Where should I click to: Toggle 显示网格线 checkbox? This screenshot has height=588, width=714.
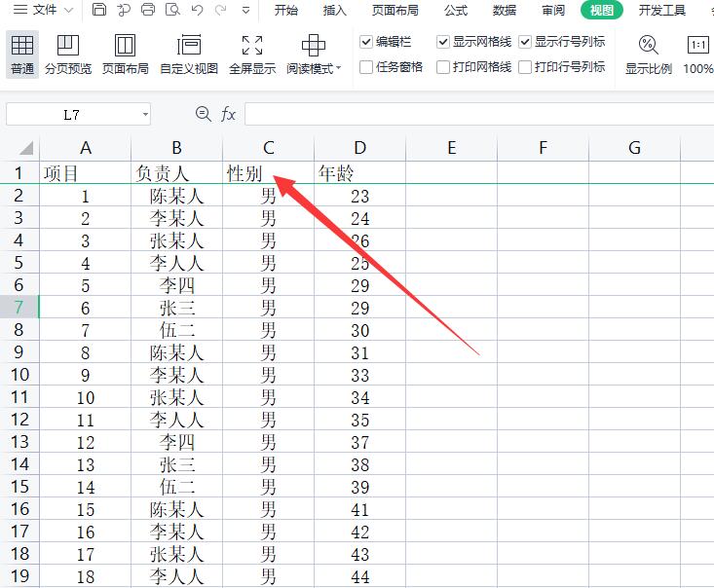[443, 42]
